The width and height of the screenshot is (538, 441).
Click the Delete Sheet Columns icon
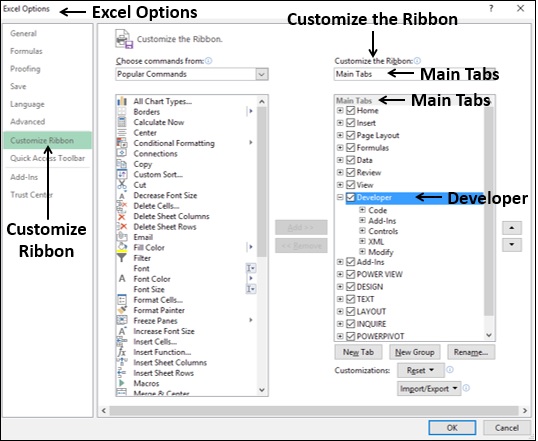point(122,217)
